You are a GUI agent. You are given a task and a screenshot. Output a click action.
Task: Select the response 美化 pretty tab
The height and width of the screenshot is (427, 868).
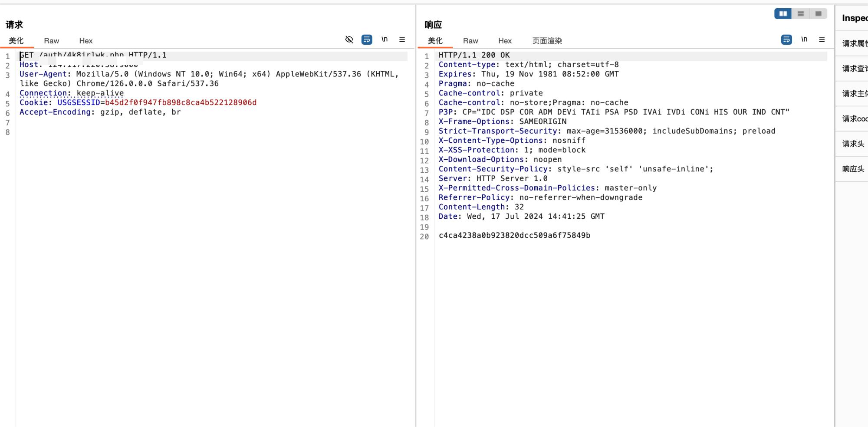pyautogui.click(x=435, y=41)
